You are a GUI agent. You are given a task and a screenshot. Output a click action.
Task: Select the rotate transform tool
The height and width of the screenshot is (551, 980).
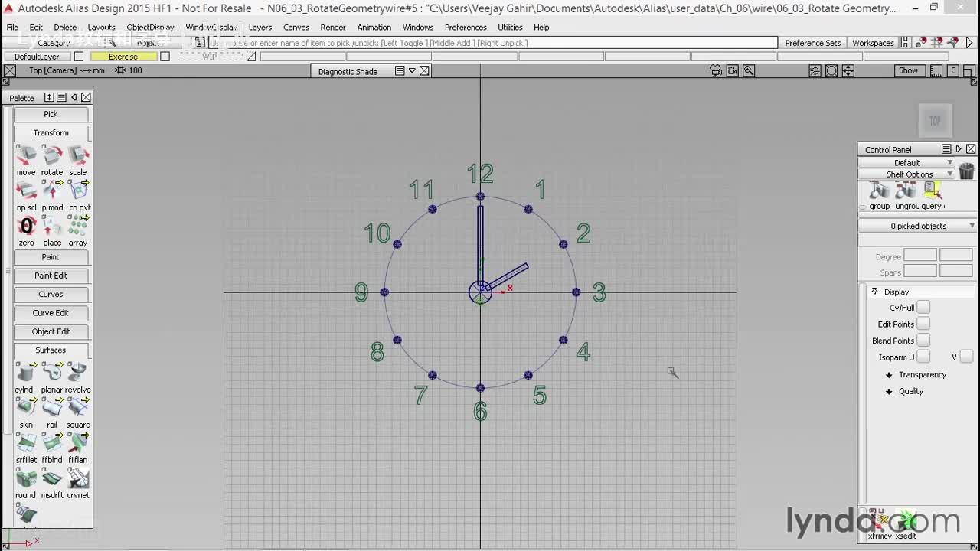click(52, 156)
